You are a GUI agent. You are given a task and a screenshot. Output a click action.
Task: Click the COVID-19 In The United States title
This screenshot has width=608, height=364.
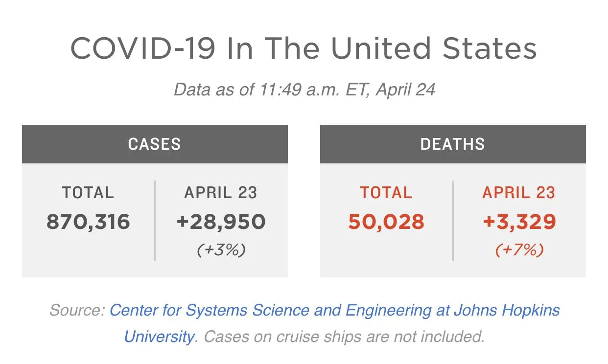click(x=304, y=49)
